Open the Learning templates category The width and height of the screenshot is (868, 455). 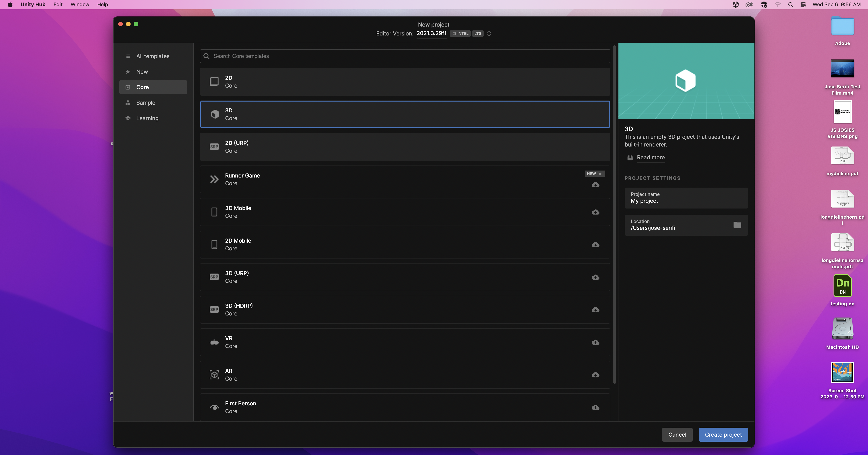[153, 118]
